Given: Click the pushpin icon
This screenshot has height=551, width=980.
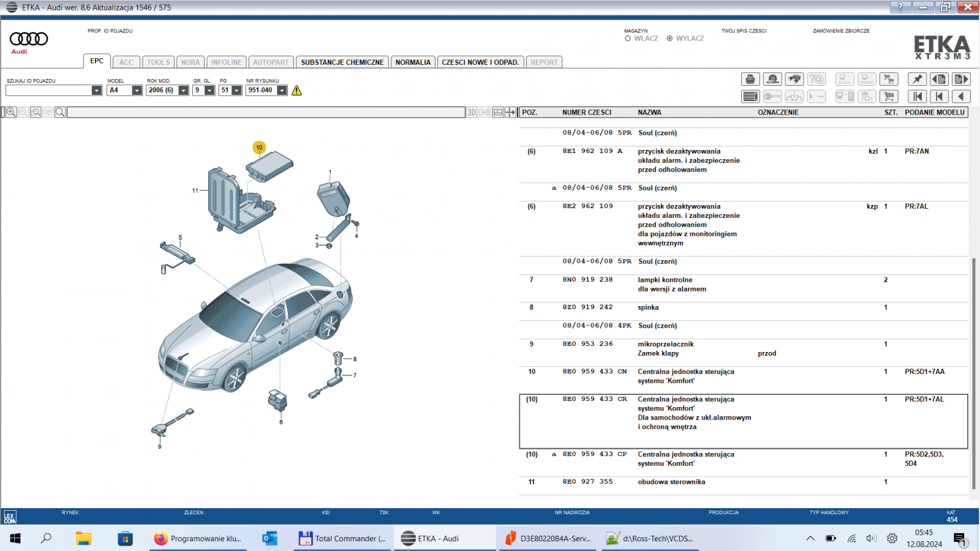Looking at the screenshot, I should coord(917,79).
